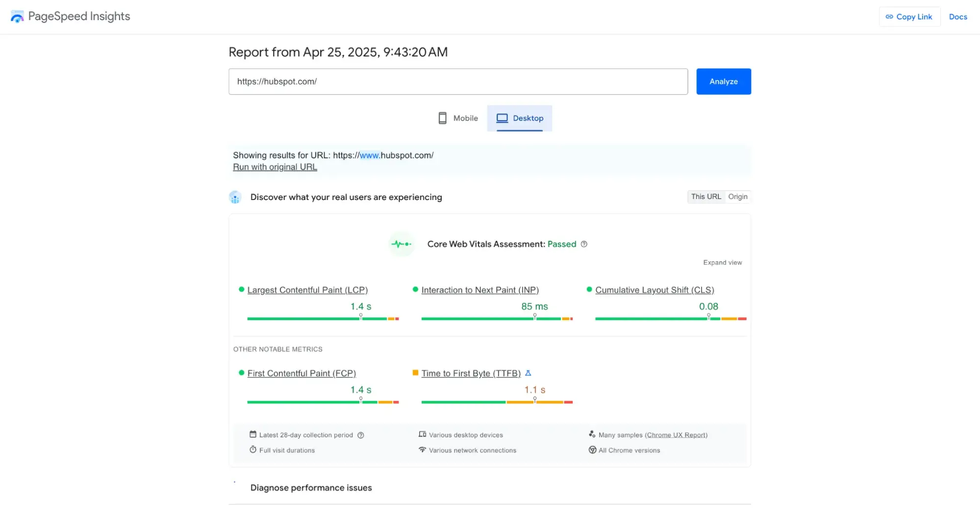The width and height of the screenshot is (980, 527).
Task: Click the mobile phone icon
Action: (442, 118)
